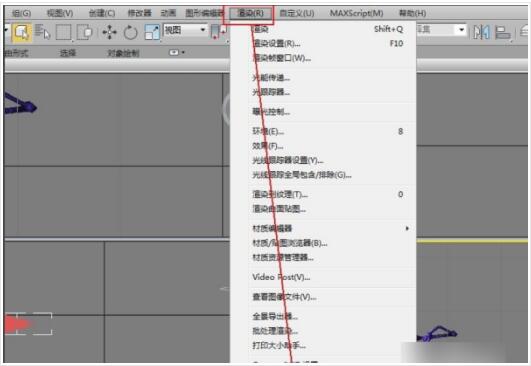
Task: Select the Select Object arrow tool
Action: 22,33
